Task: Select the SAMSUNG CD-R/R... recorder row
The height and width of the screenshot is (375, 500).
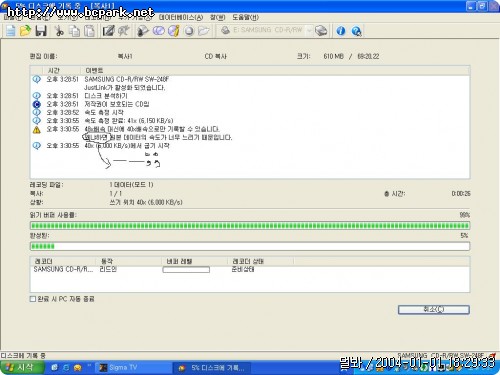Action: tap(250, 269)
